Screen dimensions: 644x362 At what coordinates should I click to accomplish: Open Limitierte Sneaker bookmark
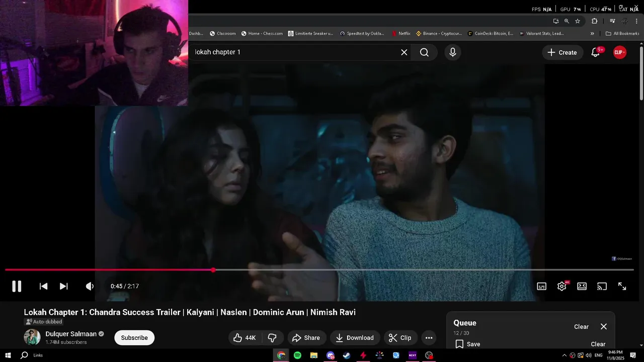(x=310, y=34)
